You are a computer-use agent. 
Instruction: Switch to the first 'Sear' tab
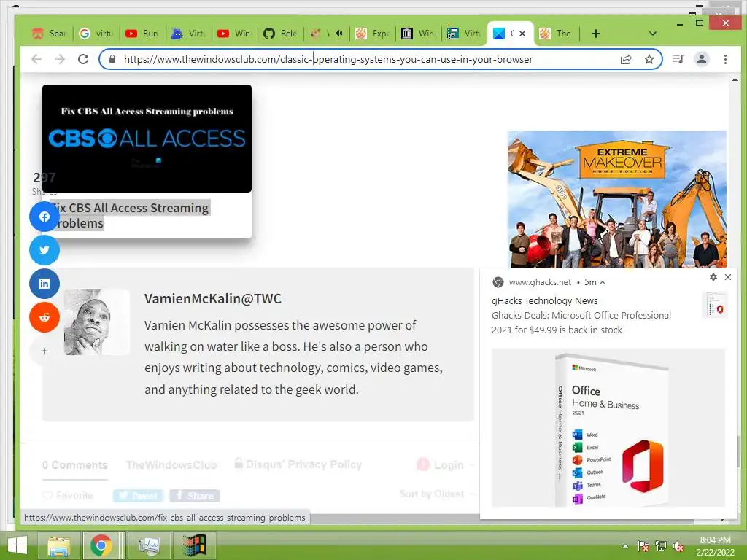(50, 34)
